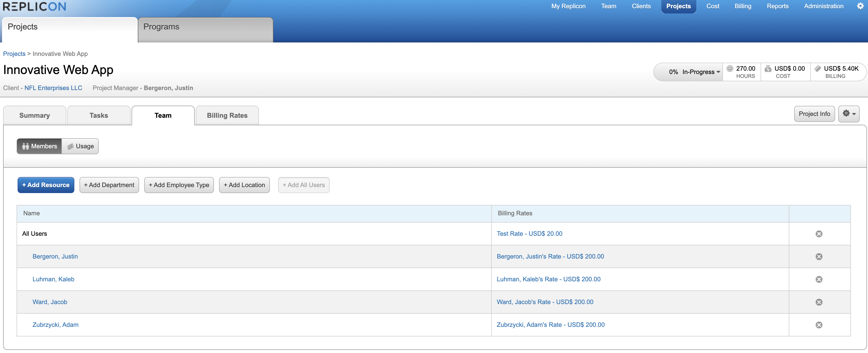
Task: Remove Bergeron, Justin from the team
Action: click(819, 257)
